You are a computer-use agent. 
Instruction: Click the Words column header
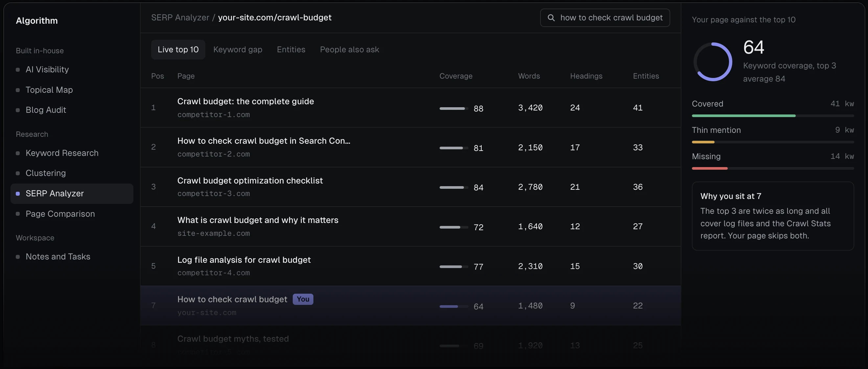tap(529, 76)
